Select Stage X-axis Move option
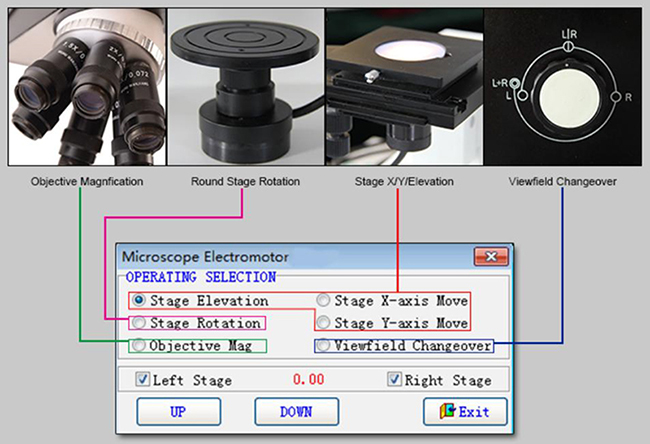 point(323,300)
